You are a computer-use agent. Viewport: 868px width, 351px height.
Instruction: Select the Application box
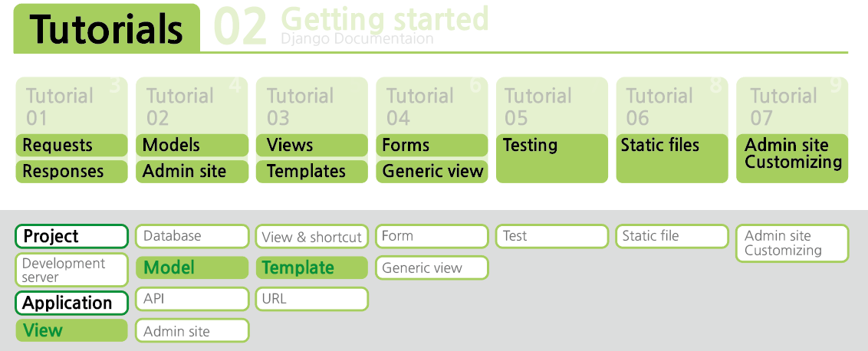71,303
